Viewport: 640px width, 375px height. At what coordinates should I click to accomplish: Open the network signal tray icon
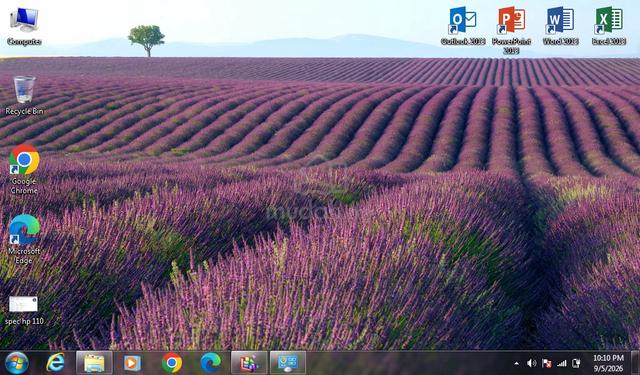point(562,363)
